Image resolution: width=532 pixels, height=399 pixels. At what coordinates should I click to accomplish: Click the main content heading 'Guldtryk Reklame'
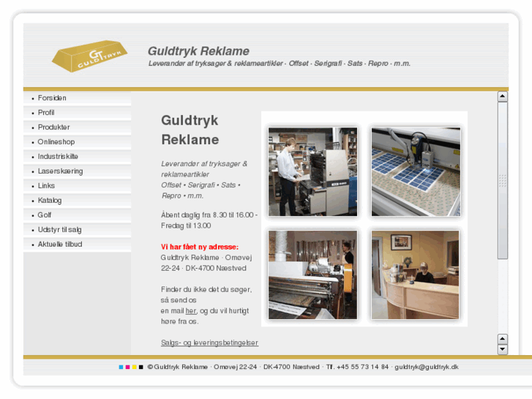(190, 130)
